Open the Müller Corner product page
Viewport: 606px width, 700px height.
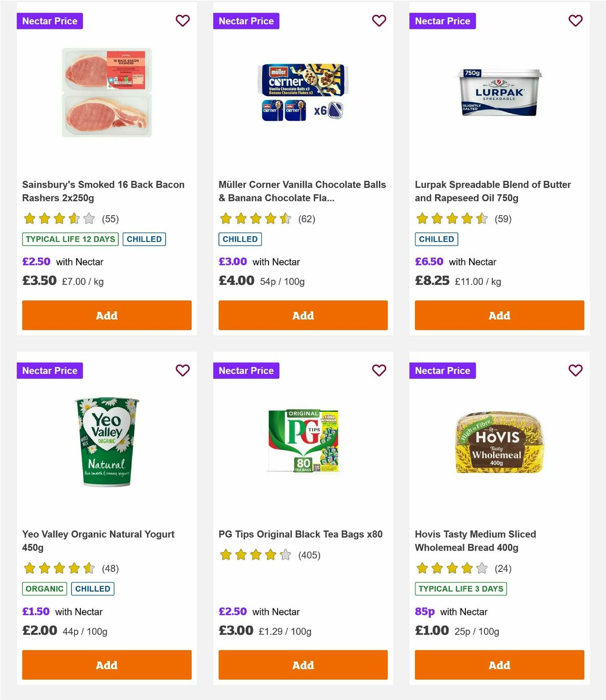click(x=302, y=191)
